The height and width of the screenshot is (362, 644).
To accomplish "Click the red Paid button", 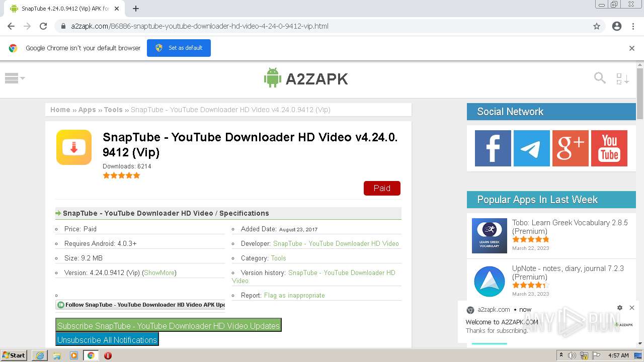I will tap(382, 188).
